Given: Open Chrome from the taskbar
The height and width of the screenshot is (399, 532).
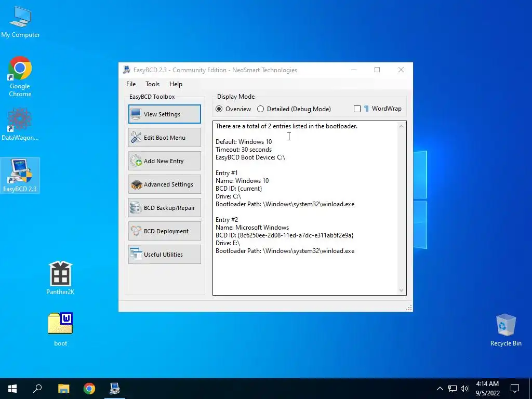Looking at the screenshot, I should coord(89,389).
